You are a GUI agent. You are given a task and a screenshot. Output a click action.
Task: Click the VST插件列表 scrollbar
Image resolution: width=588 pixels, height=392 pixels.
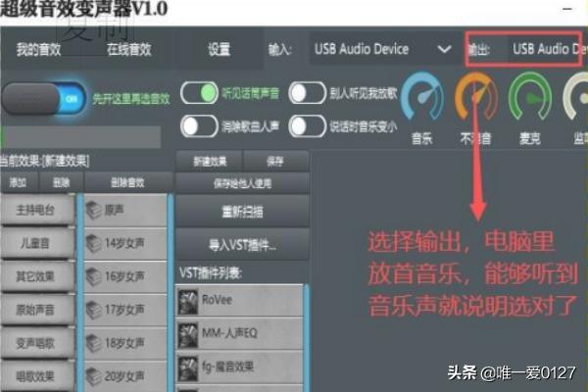pyautogui.click(x=307, y=337)
